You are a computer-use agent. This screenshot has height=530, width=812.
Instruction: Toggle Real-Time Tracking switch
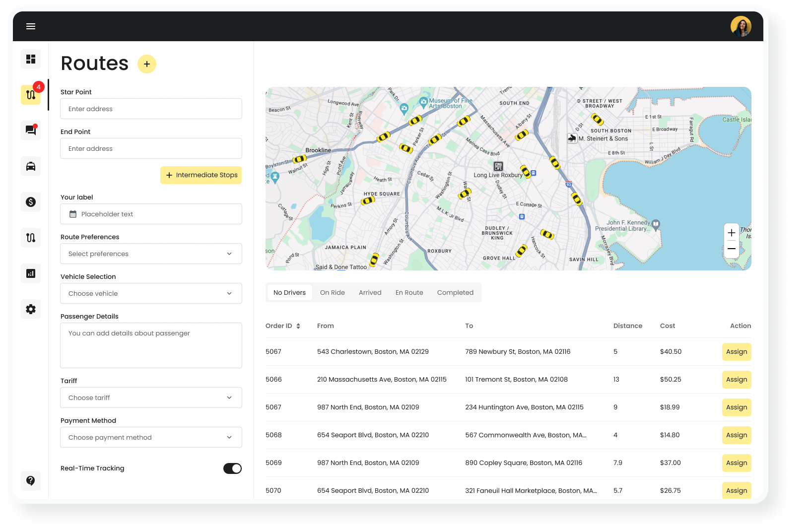point(232,468)
